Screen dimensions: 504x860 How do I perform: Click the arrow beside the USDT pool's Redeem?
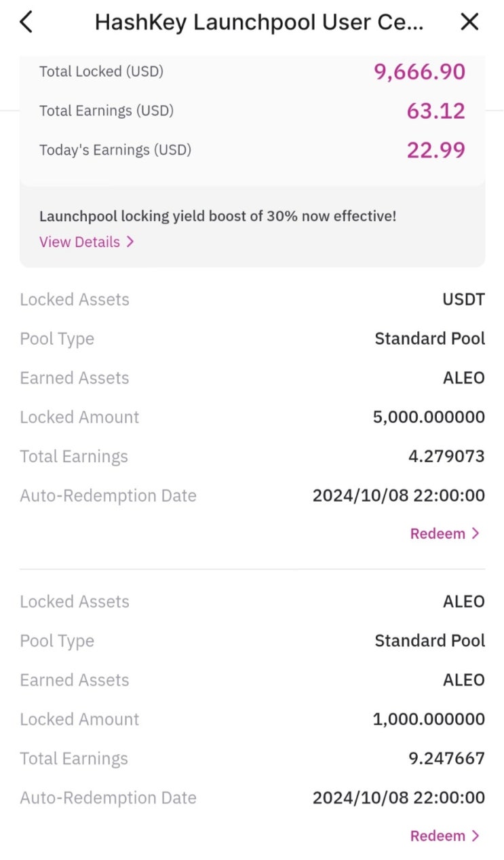[x=476, y=534]
